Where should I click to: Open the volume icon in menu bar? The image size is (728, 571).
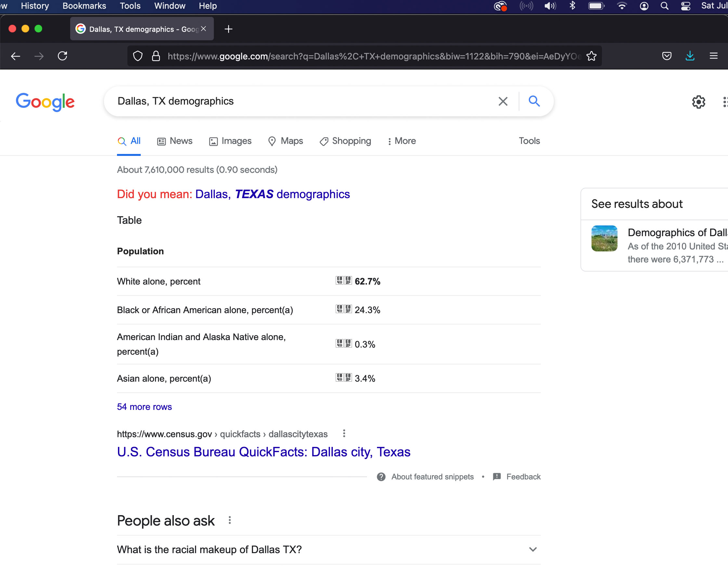click(x=550, y=6)
